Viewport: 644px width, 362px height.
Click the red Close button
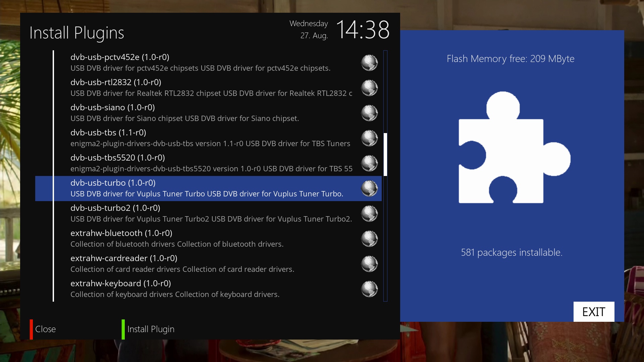[43, 329]
